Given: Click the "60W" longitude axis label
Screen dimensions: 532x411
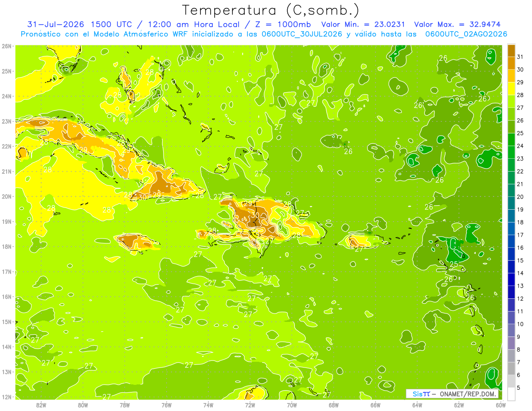Looking at the screenshot, I should [501, 405].
